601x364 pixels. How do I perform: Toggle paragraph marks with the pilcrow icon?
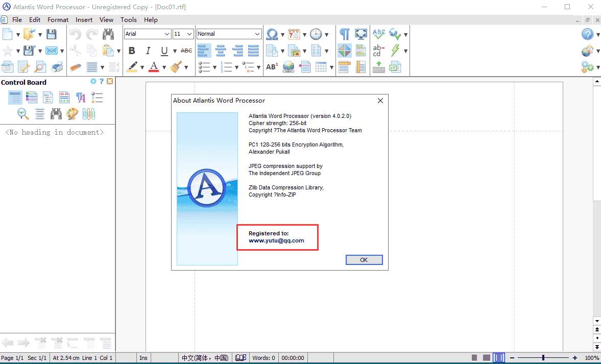tap(345, 34)
